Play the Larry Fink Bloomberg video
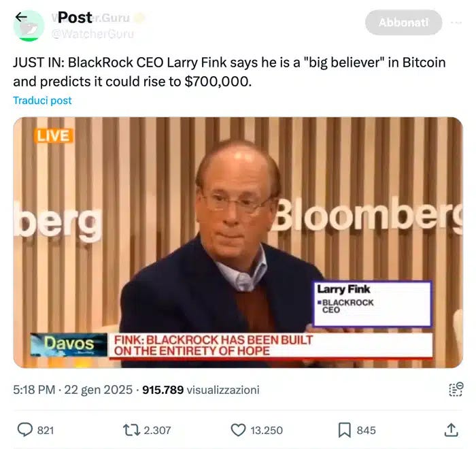 pyautogui.click(x=238, y=242)
